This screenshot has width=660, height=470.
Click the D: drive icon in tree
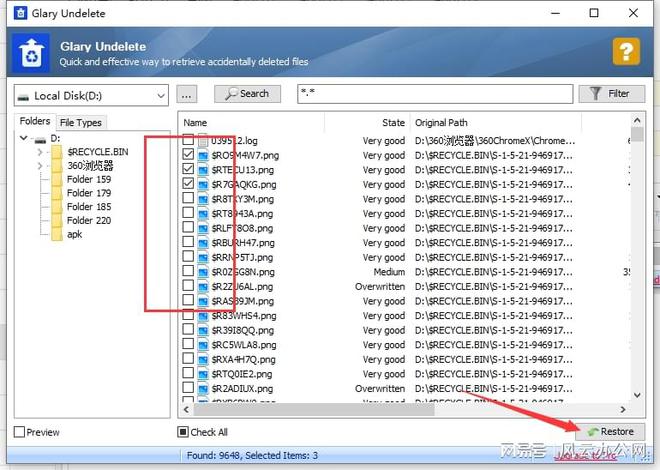tap(40, 139)
